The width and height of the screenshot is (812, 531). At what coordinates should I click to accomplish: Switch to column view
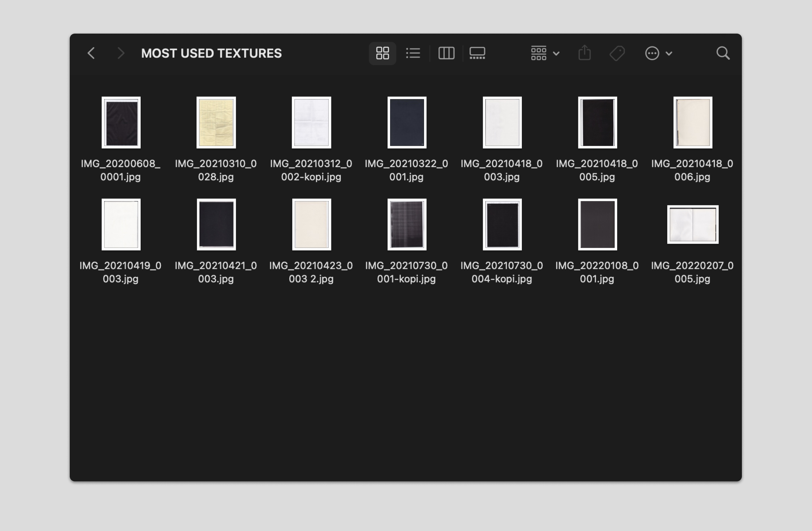coord(446,53)
